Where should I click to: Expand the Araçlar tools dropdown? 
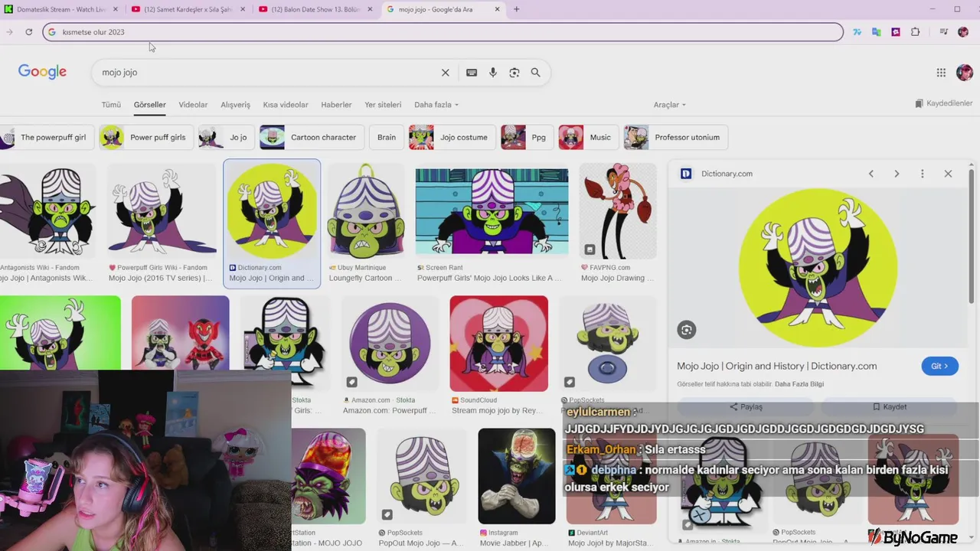pos(669,105)
